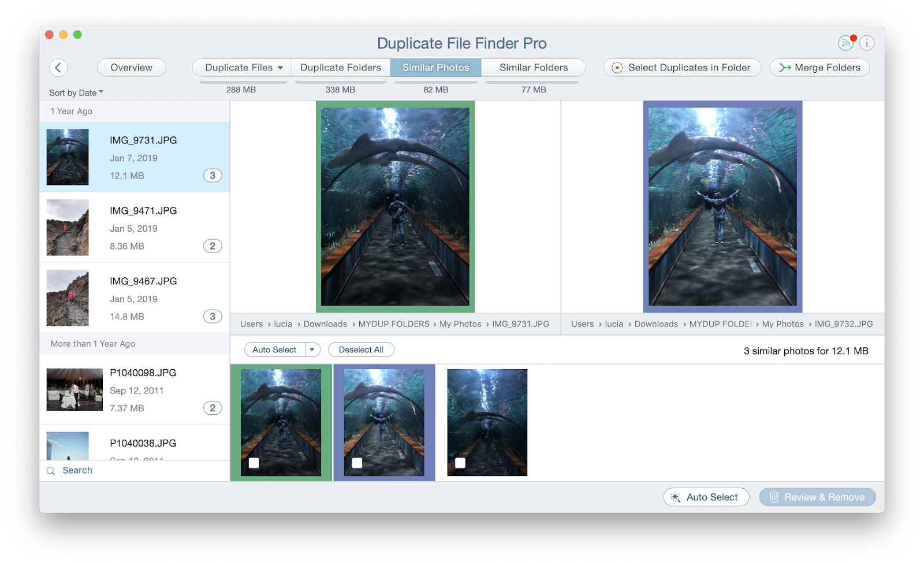924x565 pixels.
Task: Go back using the left chevron button
Action: pos(58,68)
